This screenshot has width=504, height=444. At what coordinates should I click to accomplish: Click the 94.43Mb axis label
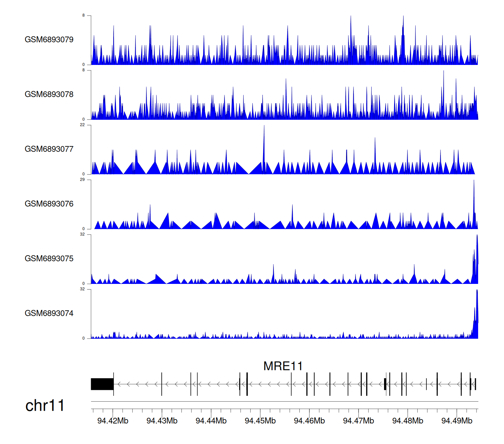(x=162, y=421)
